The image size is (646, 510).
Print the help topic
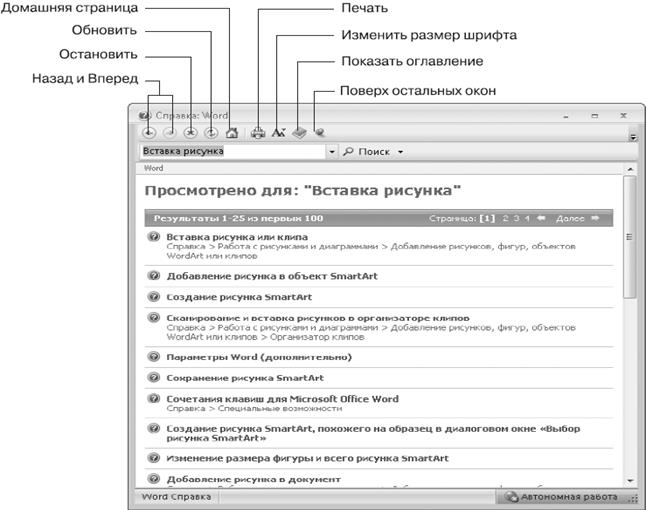click(x=258, y=133)
